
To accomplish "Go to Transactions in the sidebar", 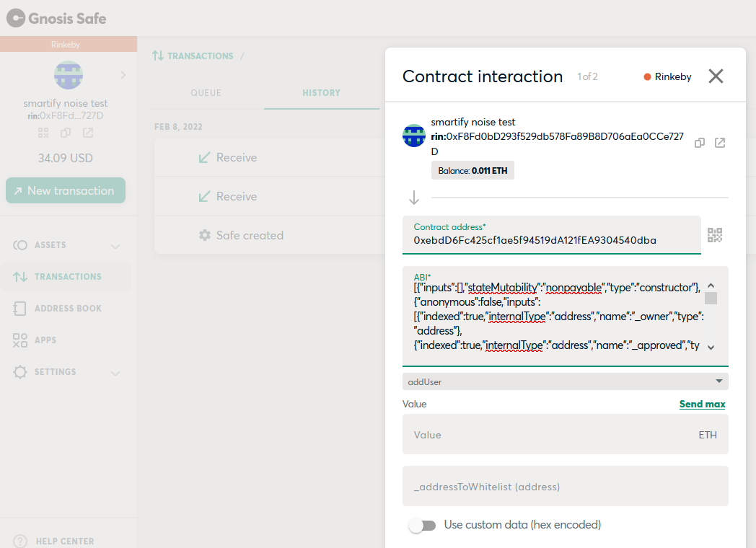I will click(x=66, y=277).
